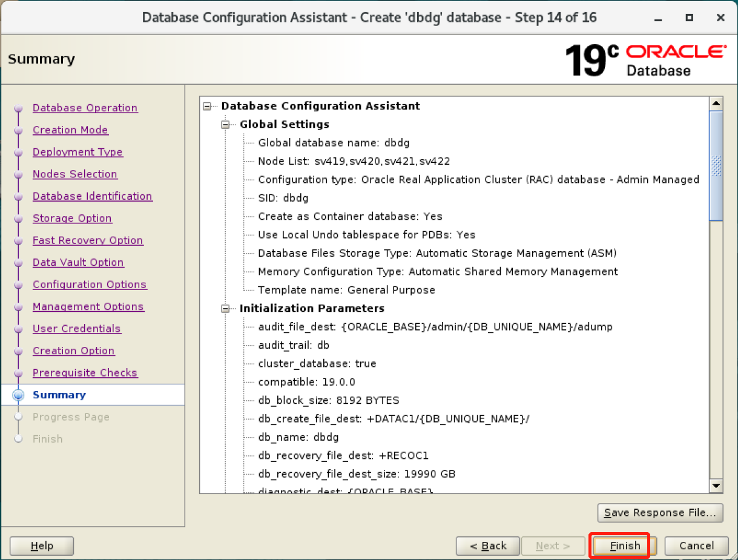Cancel the database creation wizard
The image size is (738, 560).
tap(696, 546)
